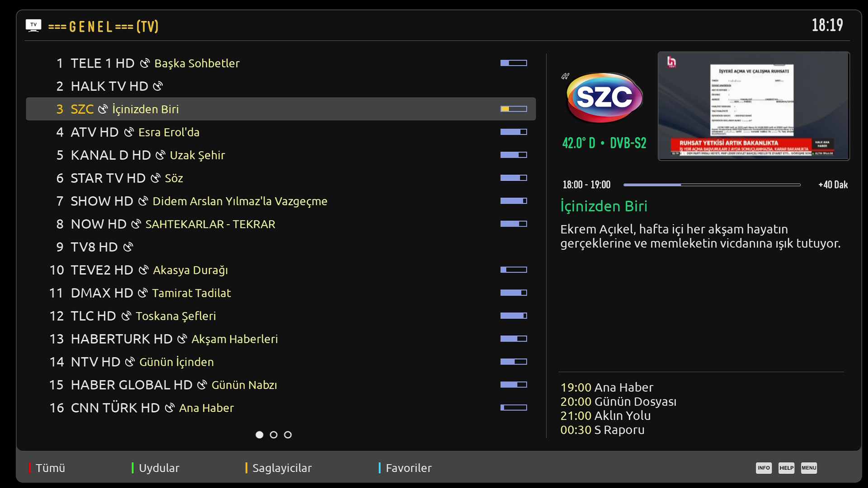Click the Toskana Şefleri programme name

[x=176, y=316]
